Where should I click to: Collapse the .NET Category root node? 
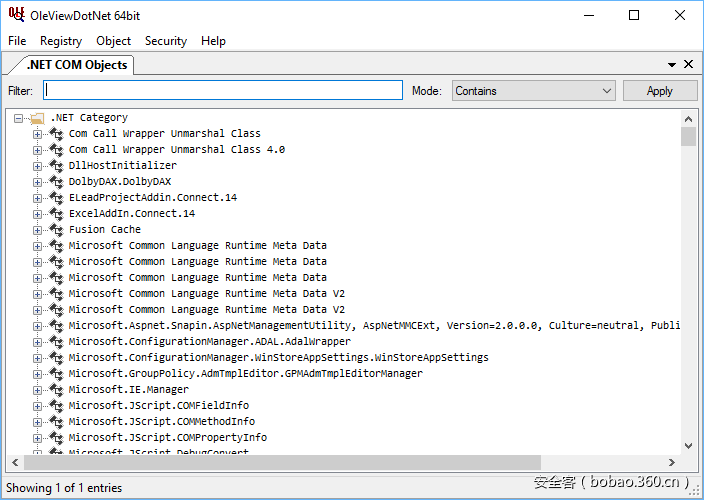(x=19, y=118)
